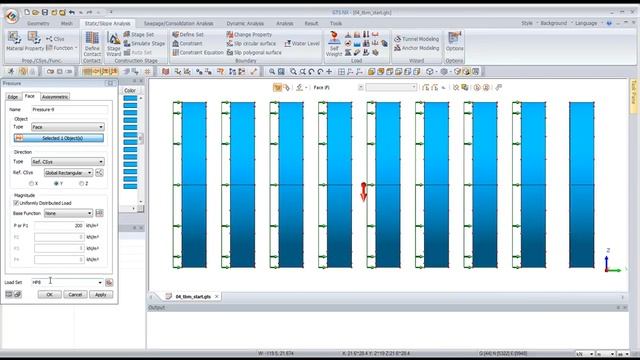Apply Self Weight load
The width and height of the screenshot is (640, 360).
334,44
